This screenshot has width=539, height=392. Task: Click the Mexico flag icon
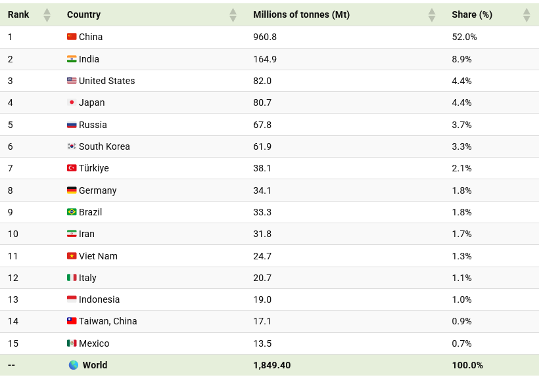[x=72, y=343]
